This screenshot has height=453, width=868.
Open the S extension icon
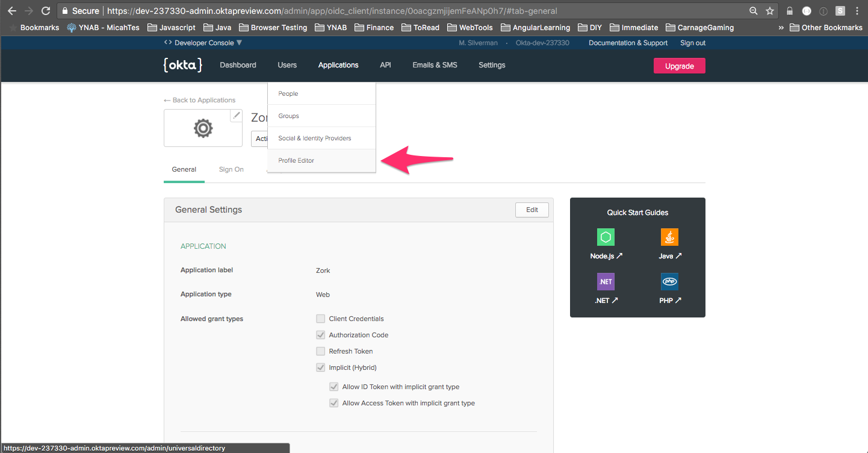(840, 11)
